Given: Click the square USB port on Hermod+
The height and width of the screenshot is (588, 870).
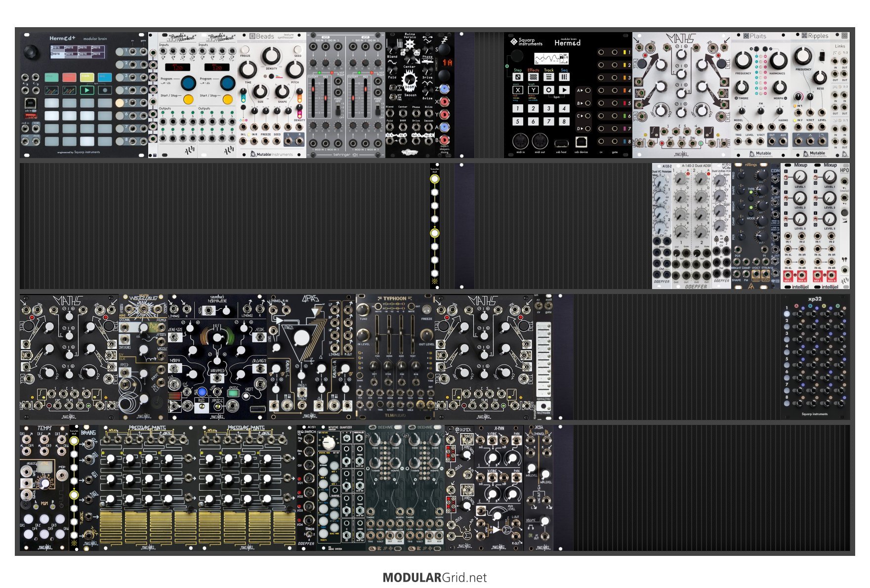Looking at the screenshot, I should (x=30, y=103).
